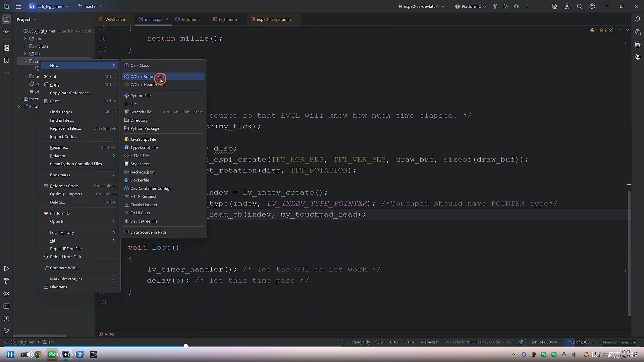Pause the video playback
This screenshot has width=644, height=362.
tap(10, 355)
